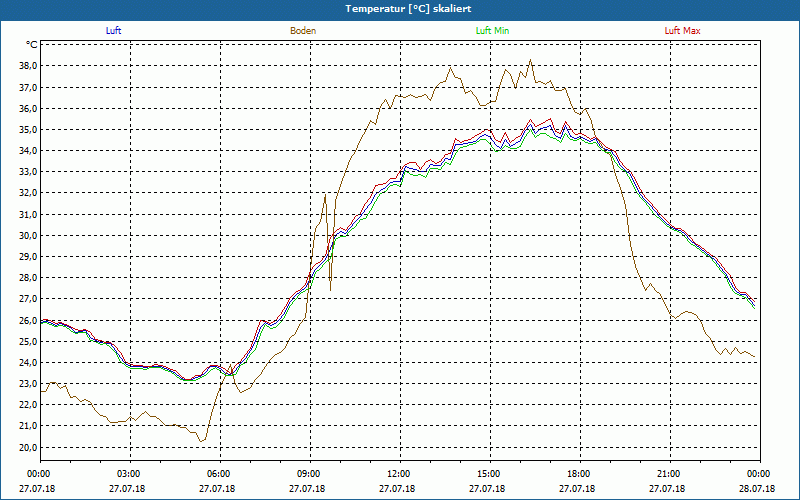Click the 21,0 y-axis value
The width and height of the screenshot is (800, 500).
(28, 426)
